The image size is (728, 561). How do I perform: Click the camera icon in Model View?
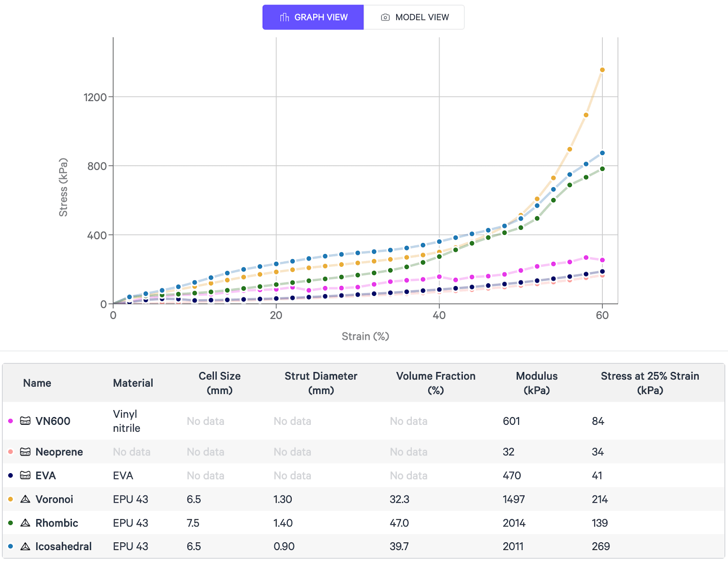click(385, 17)
